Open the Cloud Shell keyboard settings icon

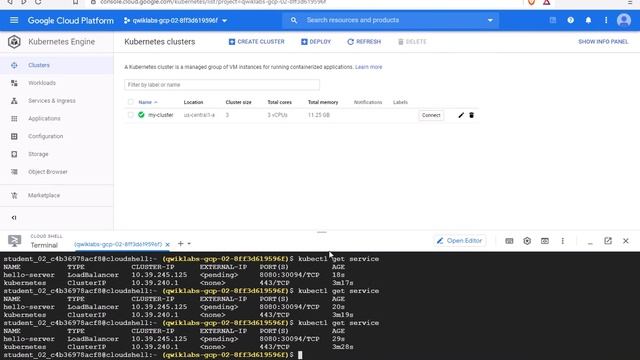tap(509, 241)
